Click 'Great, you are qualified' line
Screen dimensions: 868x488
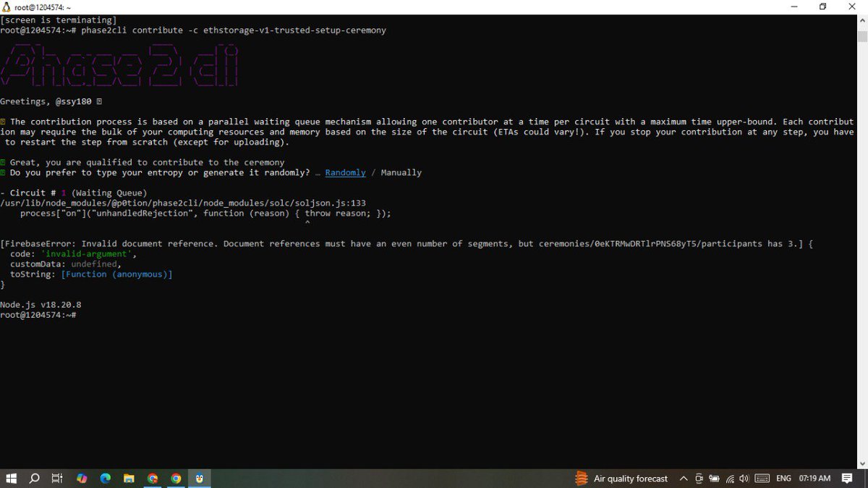click(x=142, y=162)
